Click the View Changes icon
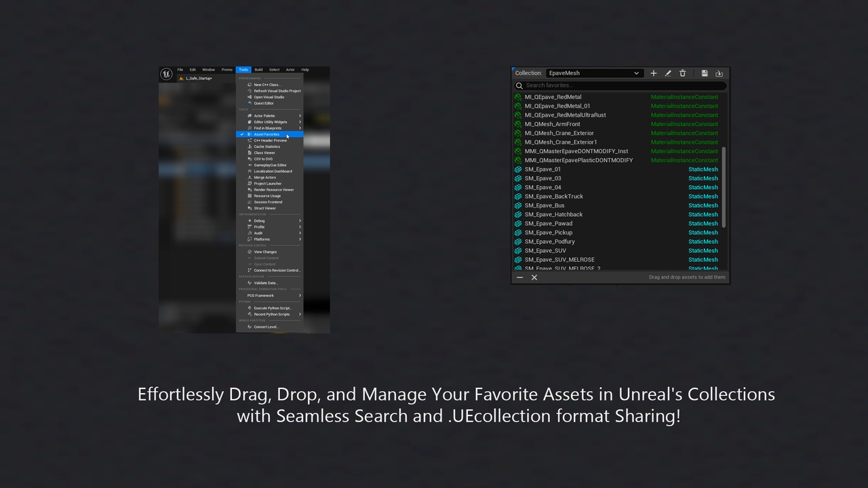Screen dimensions: 868x488 pyautogui.click(x=250, y=251)
